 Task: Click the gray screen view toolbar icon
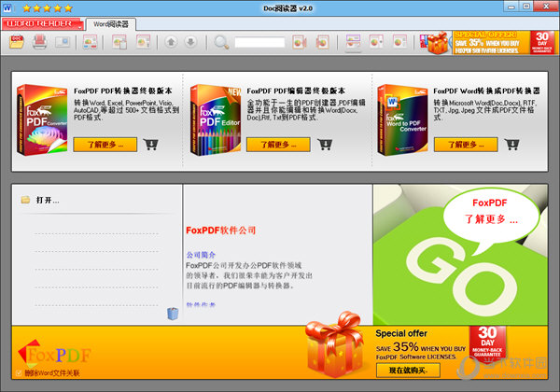[x=63, y=42]
